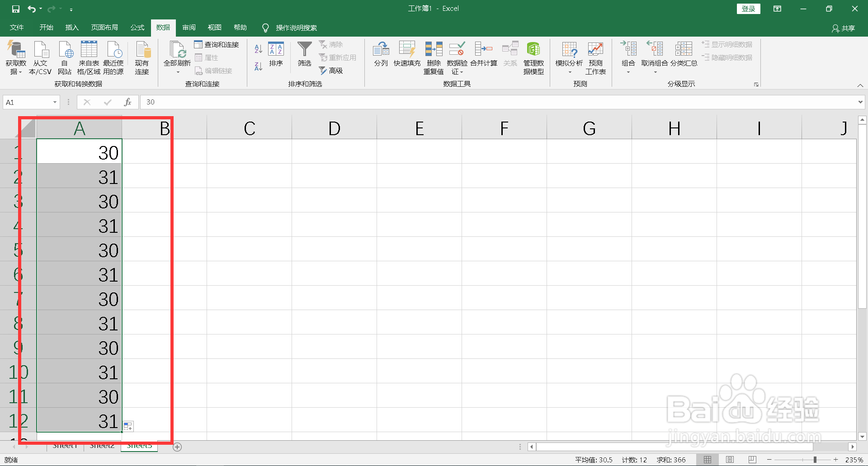Switch to the Page Layout (页面布局) tab
868x466 pixels.
coord(104,28)
